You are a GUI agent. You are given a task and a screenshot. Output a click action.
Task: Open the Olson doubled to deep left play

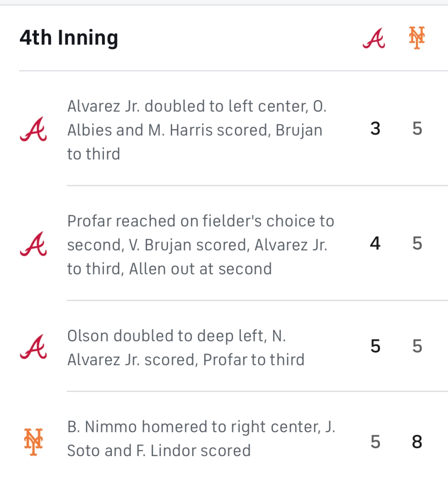pyautogui.click(x=186, y=347)
